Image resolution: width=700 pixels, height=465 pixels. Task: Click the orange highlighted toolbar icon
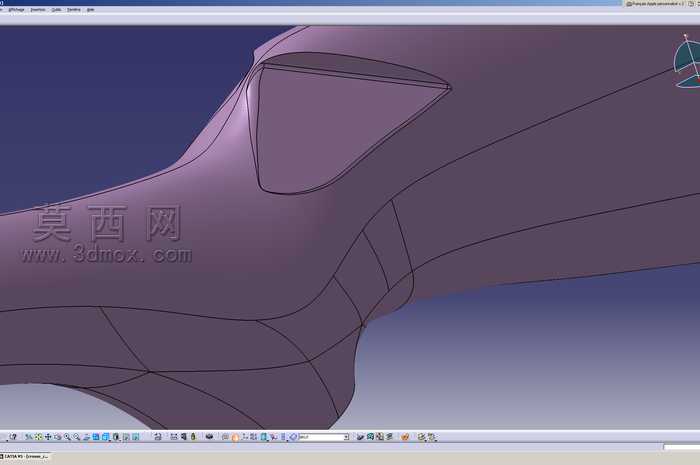[235, 437]
